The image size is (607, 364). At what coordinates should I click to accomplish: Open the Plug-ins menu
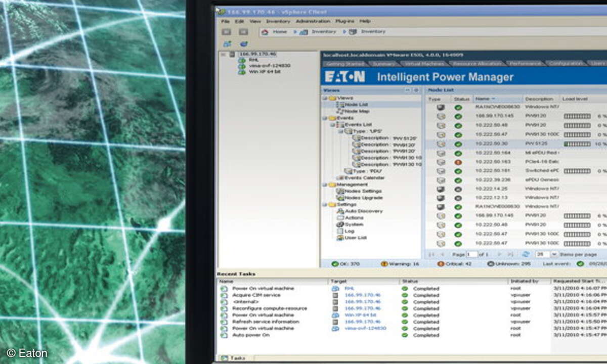coord(344,21)
